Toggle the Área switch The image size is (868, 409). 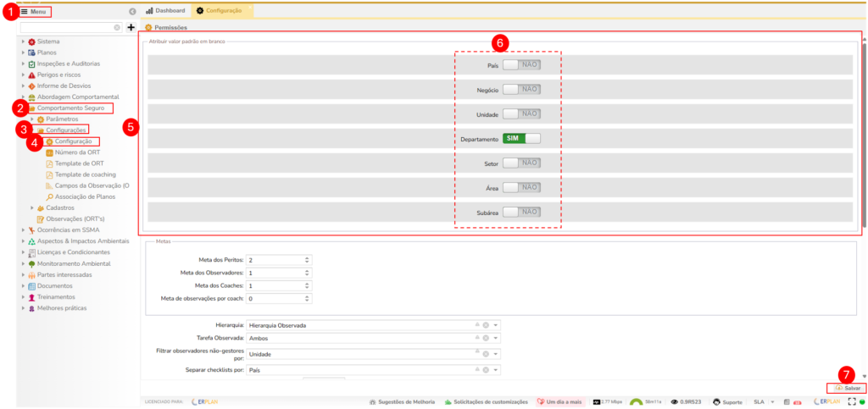(521, 187)
